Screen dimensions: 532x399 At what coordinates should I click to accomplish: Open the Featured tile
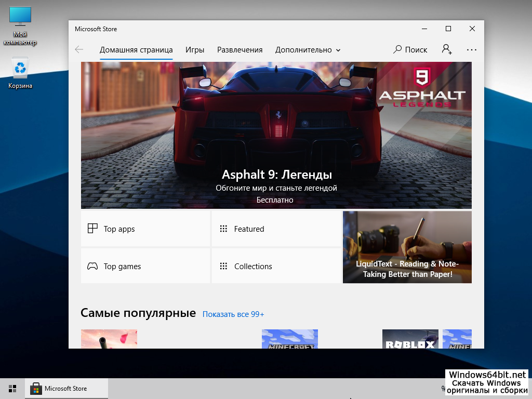pyautogui.click(x=276, y=229)
